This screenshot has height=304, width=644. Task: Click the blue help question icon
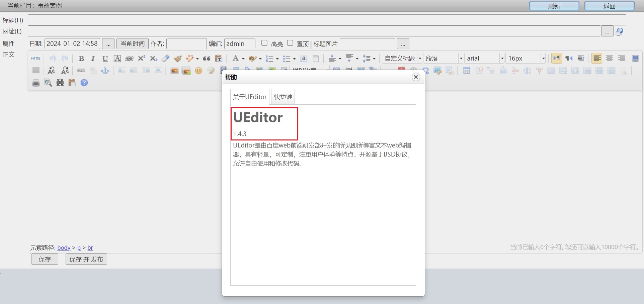pyautogui.click(x=84, y=83)
